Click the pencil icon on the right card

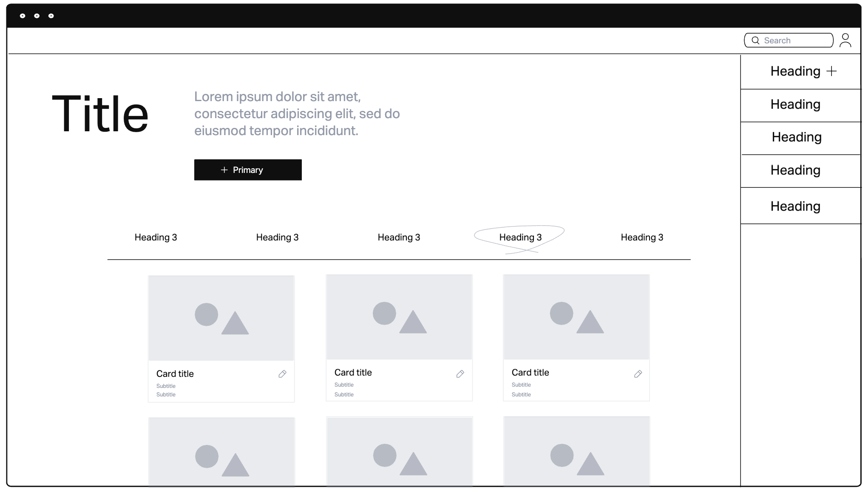coord(638,374)
